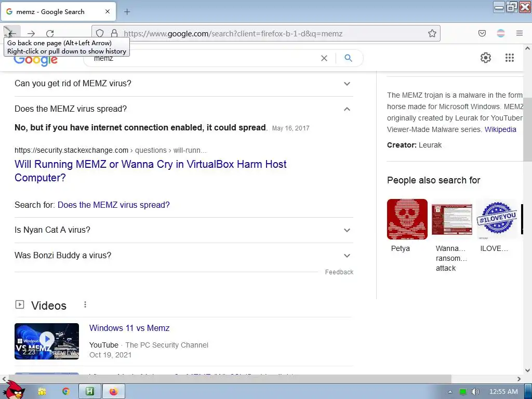Go back one page in Firefox
This screenshot has height=399, width=532.
[12, 33]
